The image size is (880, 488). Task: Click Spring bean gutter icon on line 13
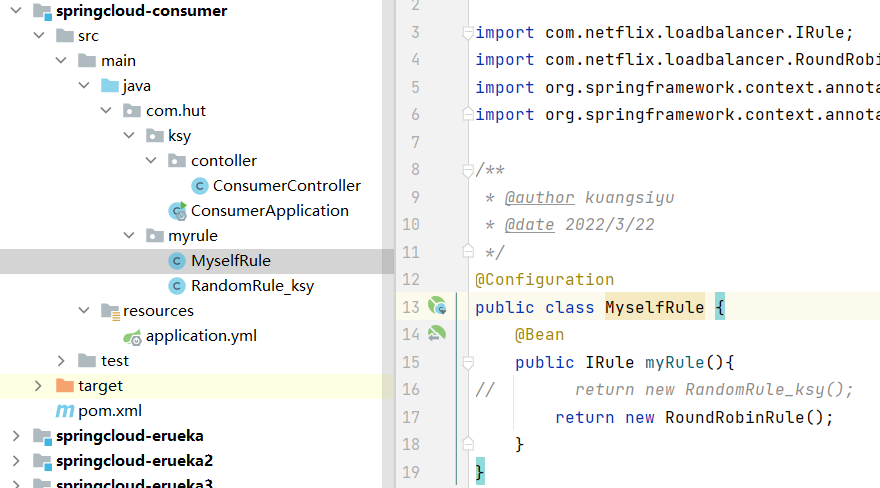[437, 306]
